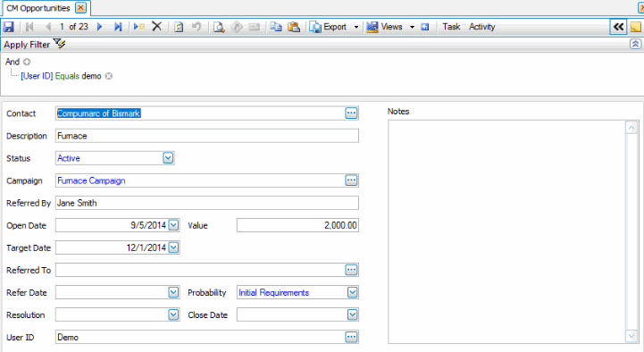
Task: Open Contact lookup ellipsis button
Action: coord(351,113)
